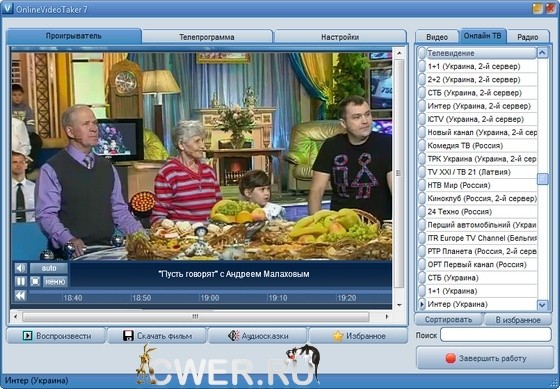The height and width of the screenshot is (389, 560).
Task: Switch to the Радио tab
Action: coord(528,37)
